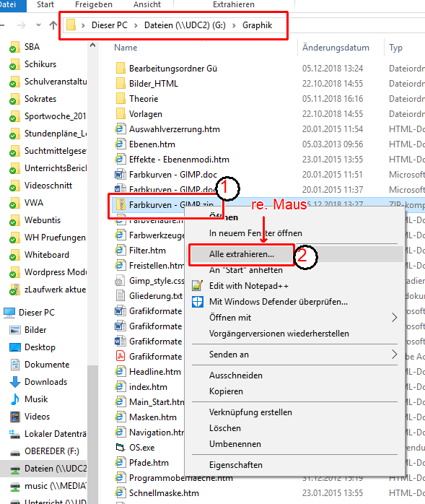
Task: Open the Freigeben ribbon tab
Action: [94, 4]
